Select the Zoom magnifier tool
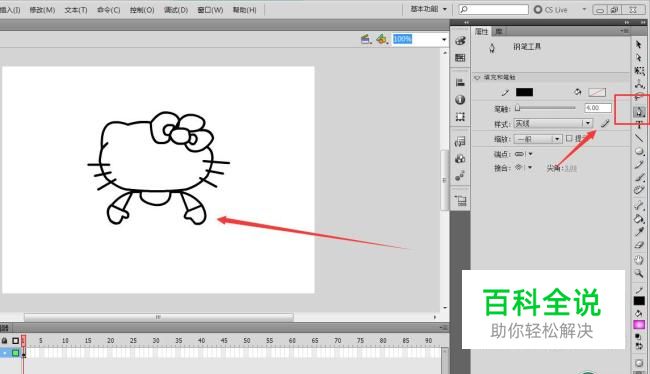Viewport: 650px width, 374px height. tap(639, 273)
